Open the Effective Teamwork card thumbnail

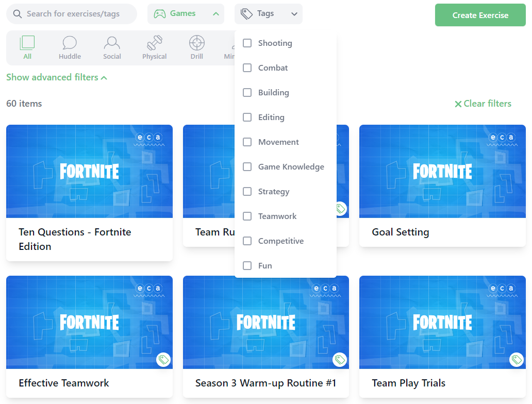click(89, 322)
